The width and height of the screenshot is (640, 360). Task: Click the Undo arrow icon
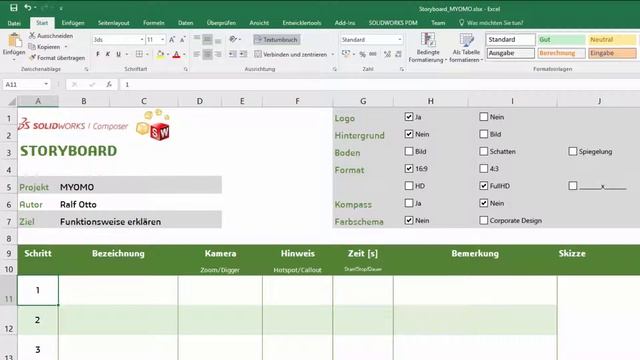[x=28, y=7]
